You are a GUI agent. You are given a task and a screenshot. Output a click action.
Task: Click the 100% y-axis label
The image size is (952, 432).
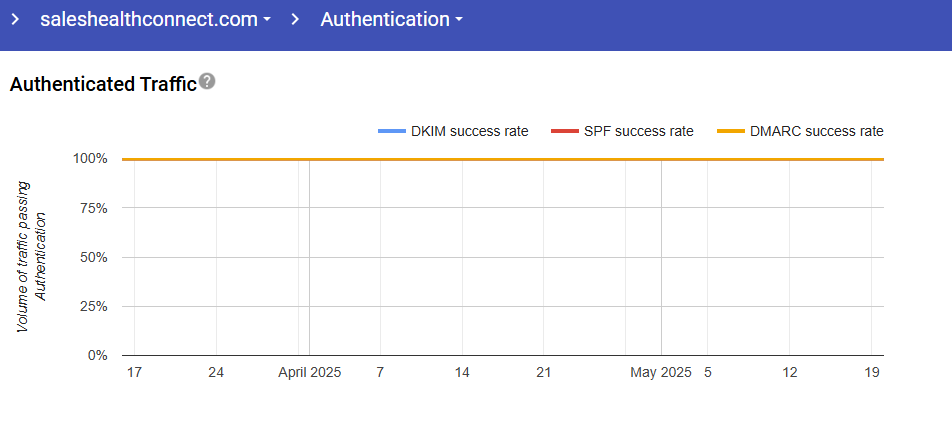(90, 159)
